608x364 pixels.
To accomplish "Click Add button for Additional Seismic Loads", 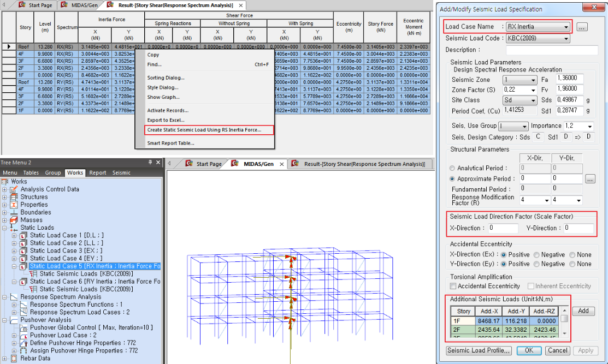I will (583, 311).
